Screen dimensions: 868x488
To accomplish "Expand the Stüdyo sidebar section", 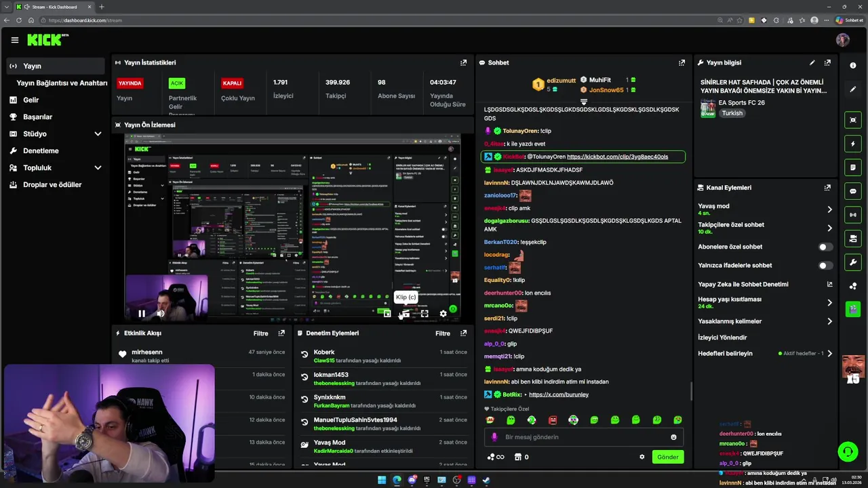I will pos(98,134).
